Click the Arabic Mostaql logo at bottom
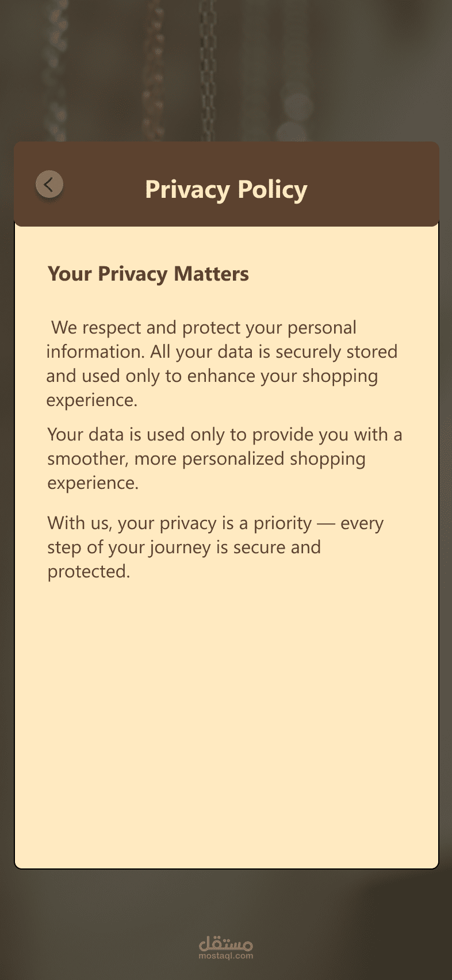The height and width of the screenshot is (980, 452). [226, 944]
